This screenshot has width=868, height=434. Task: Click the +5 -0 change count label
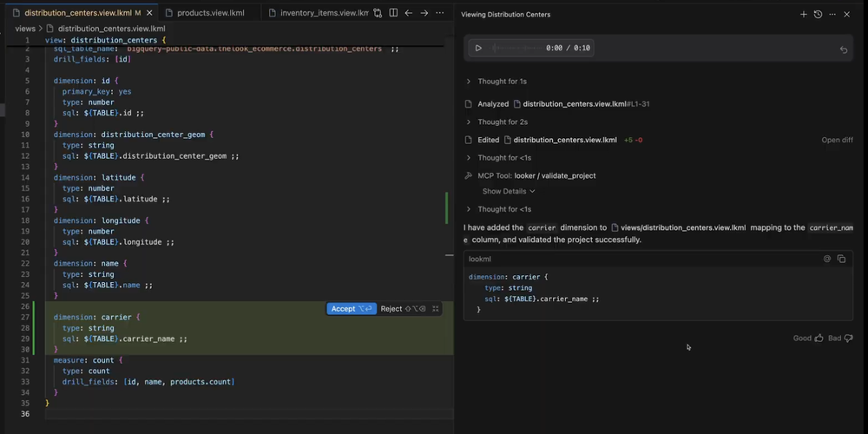pos(634,140)
